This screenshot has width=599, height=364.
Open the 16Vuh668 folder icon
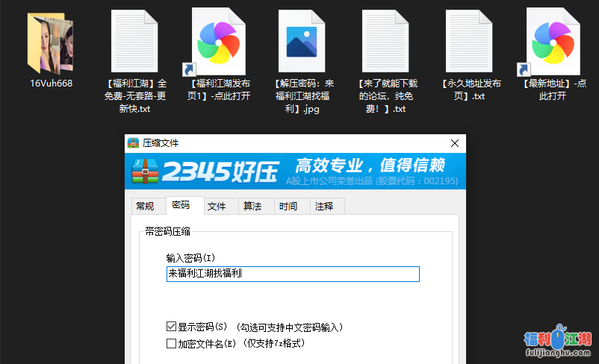(51, 43)
